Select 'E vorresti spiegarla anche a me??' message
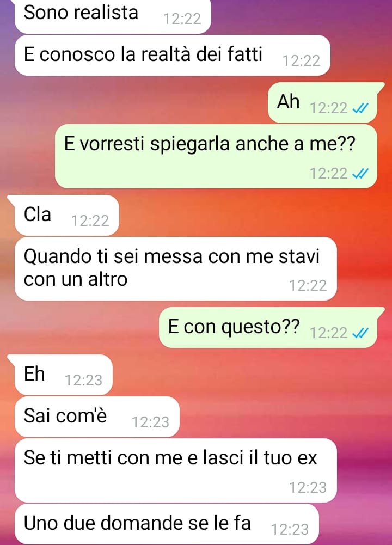Image resolution: width=392 pixels, height=545 pixels. tap(216, 156)
